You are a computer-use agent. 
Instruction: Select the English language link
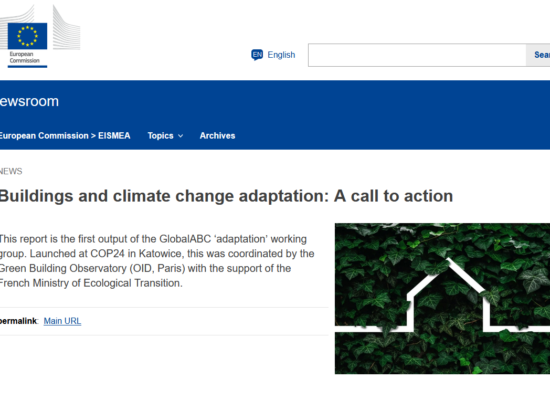[281, 55]
